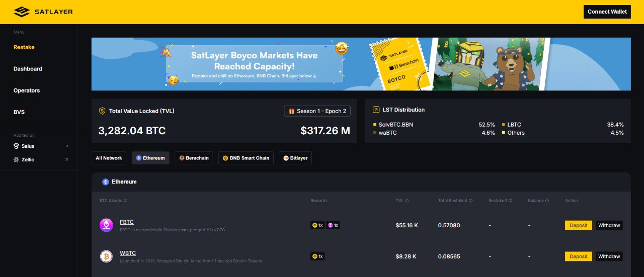
Task: Filter assets by Bitlayer network
Action: [x=295, y=158]
